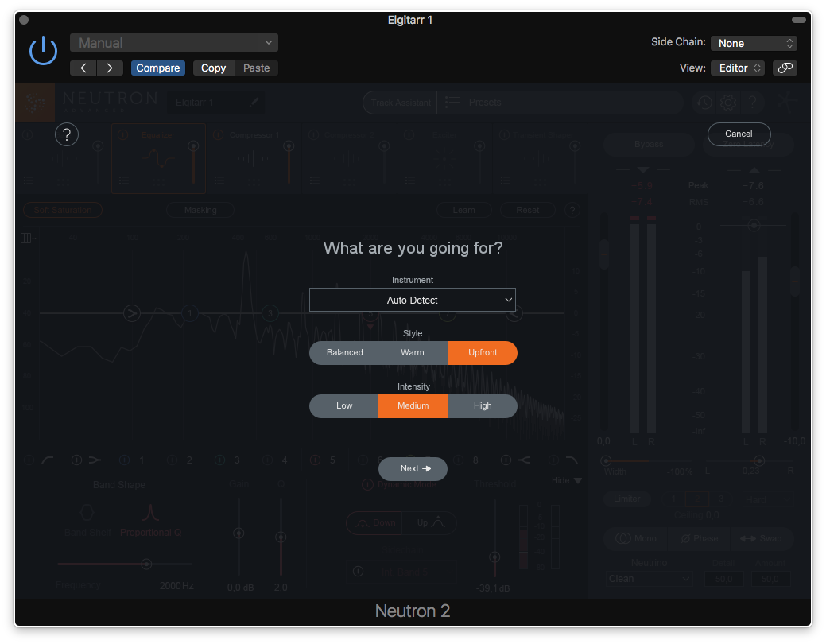This screenshot has width=826, height=644.
Task: Click the spectrum layout icon
Action: point(27,239)
